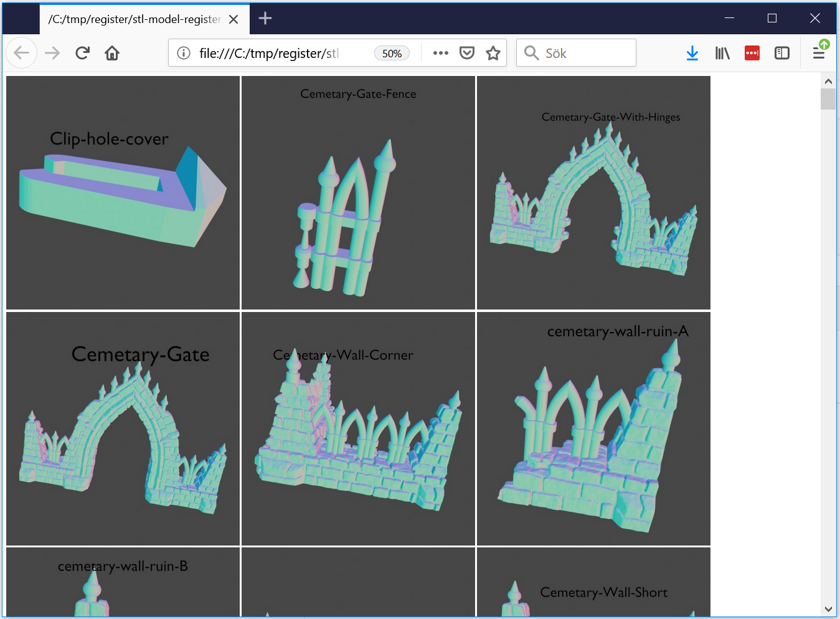
Task: Maximize the Firefox window
Action: pos(772,18)
